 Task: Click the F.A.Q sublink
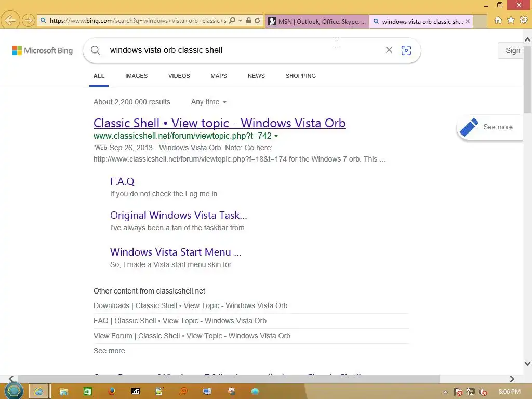pyautogui.click(x=122, y=181)
